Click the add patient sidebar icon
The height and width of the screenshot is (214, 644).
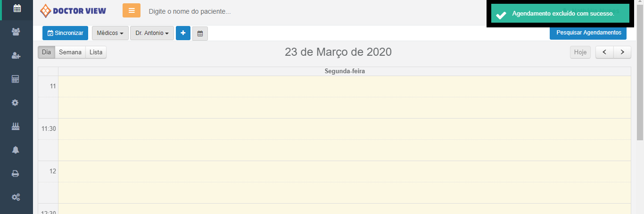(17, 56)
